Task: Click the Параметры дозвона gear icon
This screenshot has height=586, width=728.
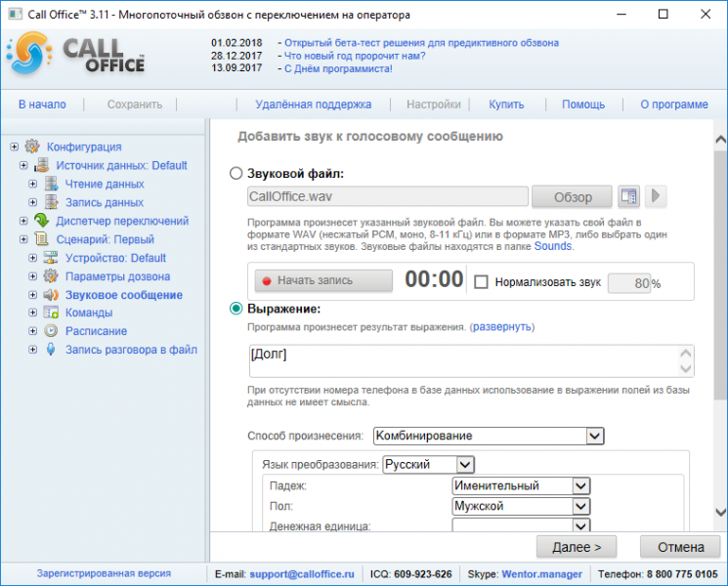Action: click(51, 276)
